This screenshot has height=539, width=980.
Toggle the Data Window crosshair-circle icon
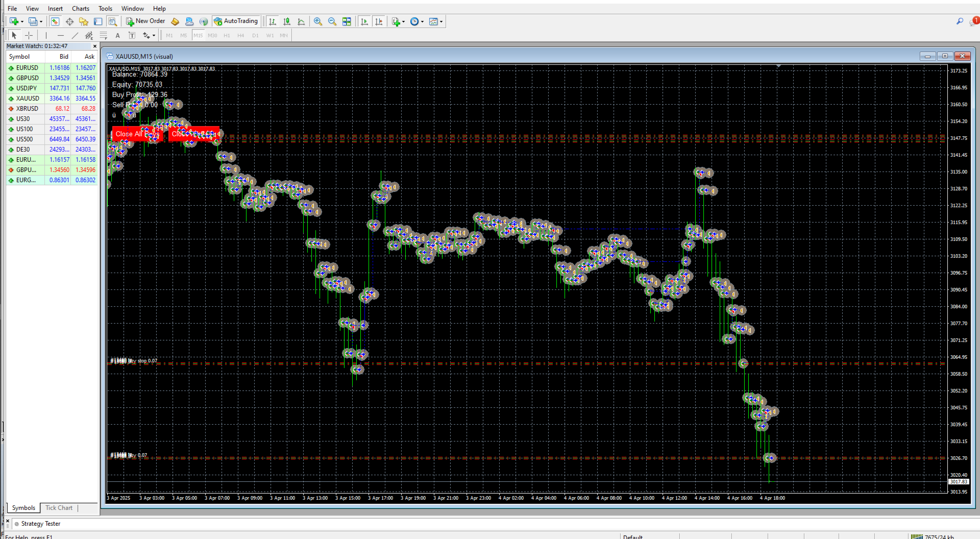point(69,21)
